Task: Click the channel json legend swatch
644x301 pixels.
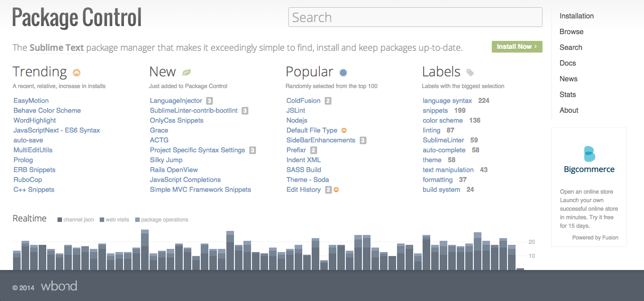Action: point(60,220)
